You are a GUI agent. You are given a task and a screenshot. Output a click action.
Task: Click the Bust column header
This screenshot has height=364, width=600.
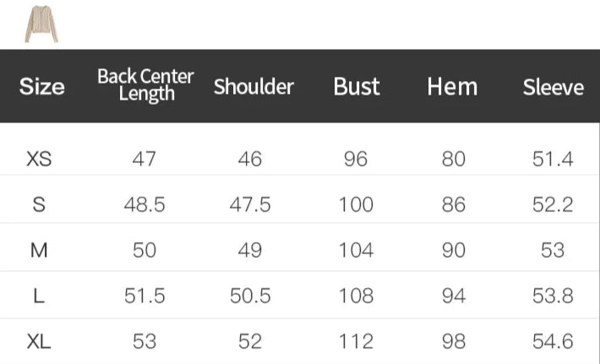pos(357,87)
